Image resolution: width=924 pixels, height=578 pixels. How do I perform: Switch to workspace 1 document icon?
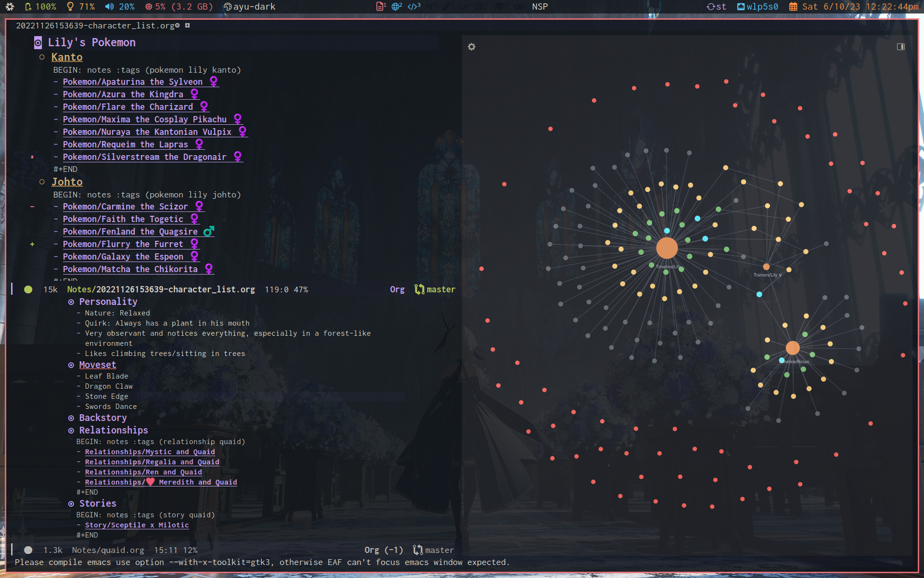[380, 6]
